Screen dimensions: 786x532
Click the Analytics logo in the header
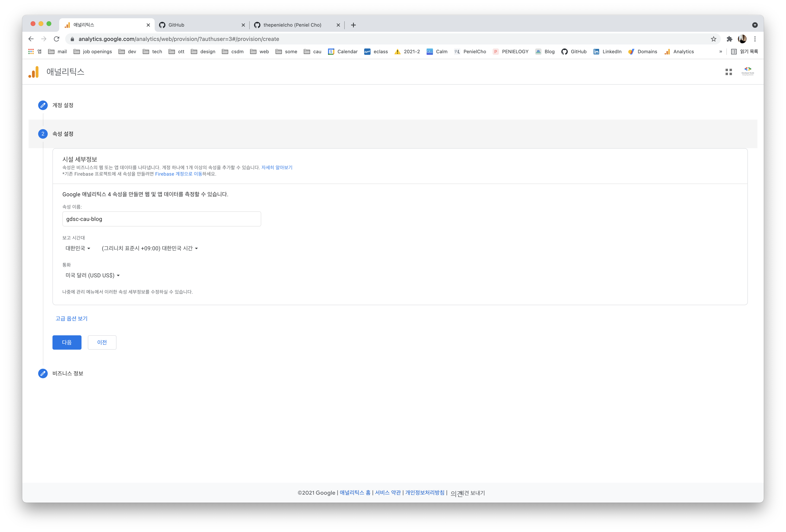click(34, 72)
